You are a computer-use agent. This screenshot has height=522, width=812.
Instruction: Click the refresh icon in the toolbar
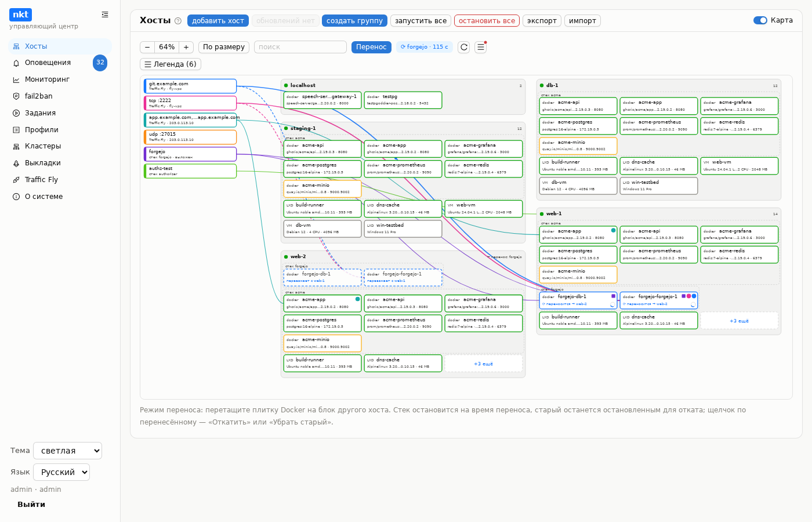click(463, 47)
